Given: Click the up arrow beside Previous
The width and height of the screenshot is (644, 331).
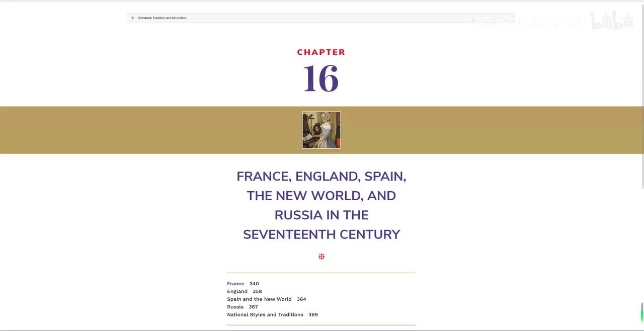Looking at the screenshot, I should pyautogui.click(x=133, y=18).
